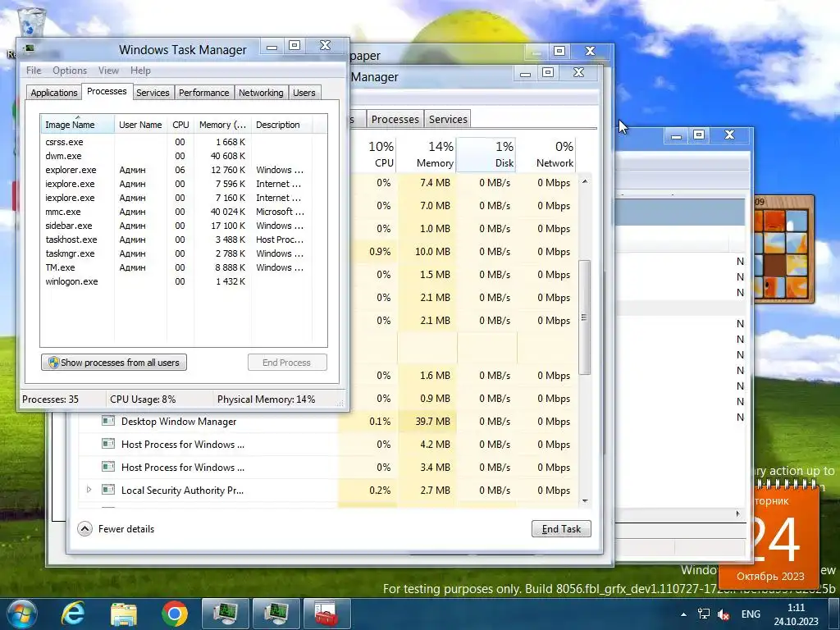840x630 pixels.
Task: Select the taskhost.exe process
Action: point(183,240)
